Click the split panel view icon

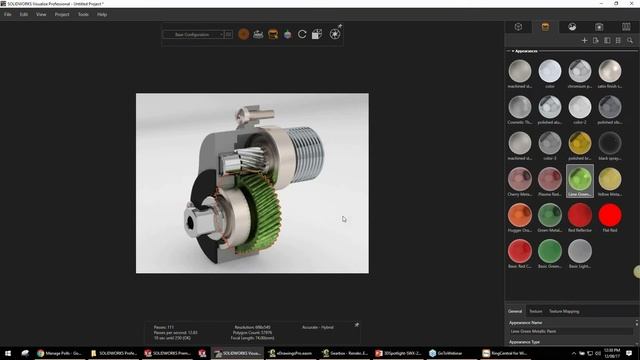(607, 40)
